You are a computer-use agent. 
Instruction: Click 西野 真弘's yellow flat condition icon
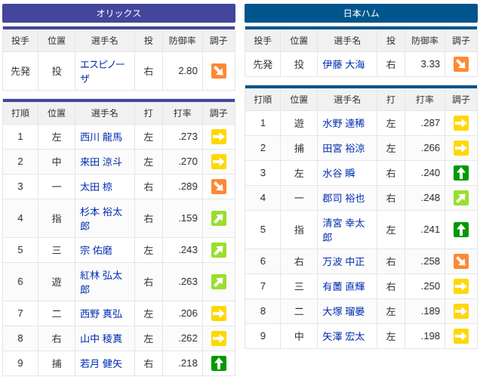tap(219, 313)
